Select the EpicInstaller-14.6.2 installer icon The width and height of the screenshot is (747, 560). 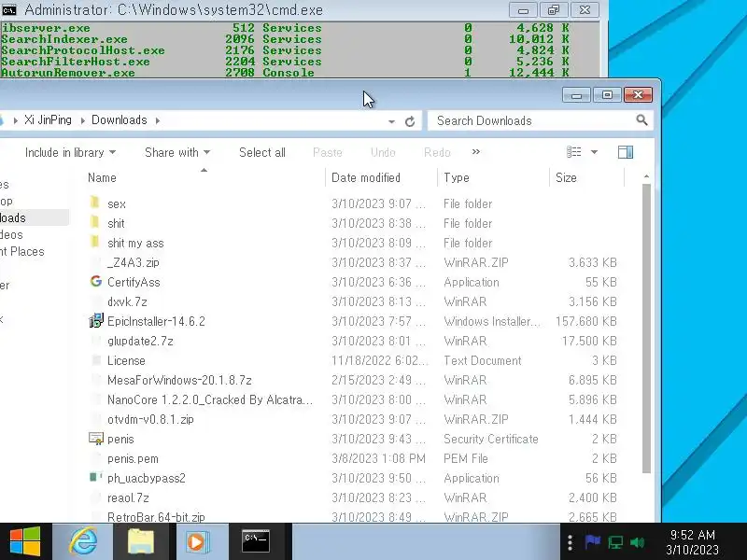[x=96, y=320]
